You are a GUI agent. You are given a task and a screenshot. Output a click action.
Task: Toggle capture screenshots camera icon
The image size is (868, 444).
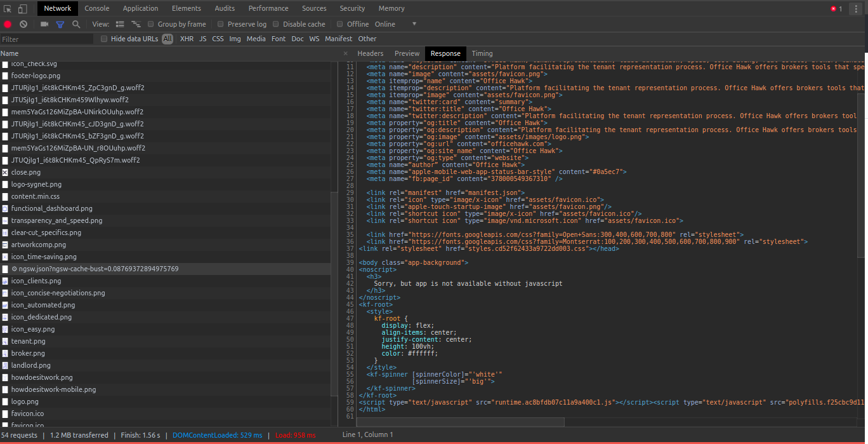tap(44, 24)
